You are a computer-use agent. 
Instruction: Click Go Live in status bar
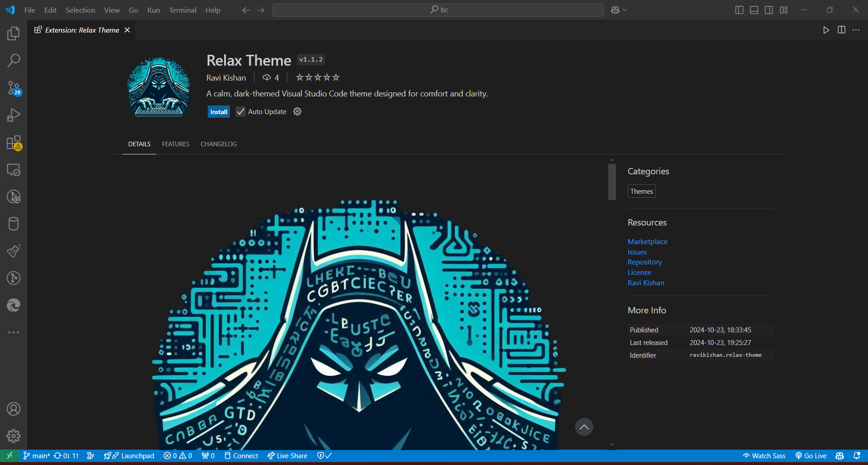coord(811,455)
